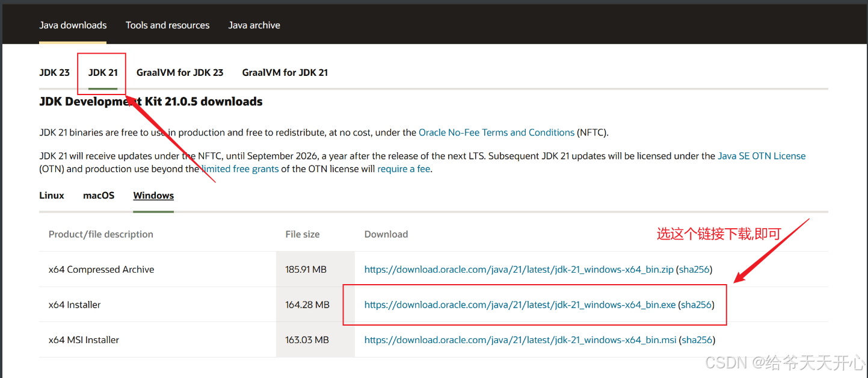Click the x64 MSI Installer description cell
The width and height of the screenshot is (868, 378).
(x=158, y=340)
